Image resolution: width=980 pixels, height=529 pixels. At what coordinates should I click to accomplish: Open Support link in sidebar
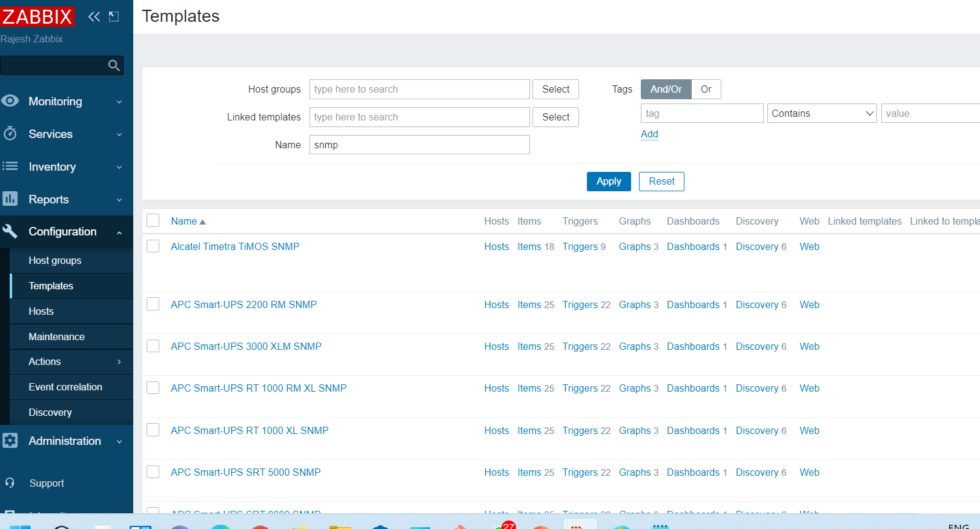[x=47, y=483]
